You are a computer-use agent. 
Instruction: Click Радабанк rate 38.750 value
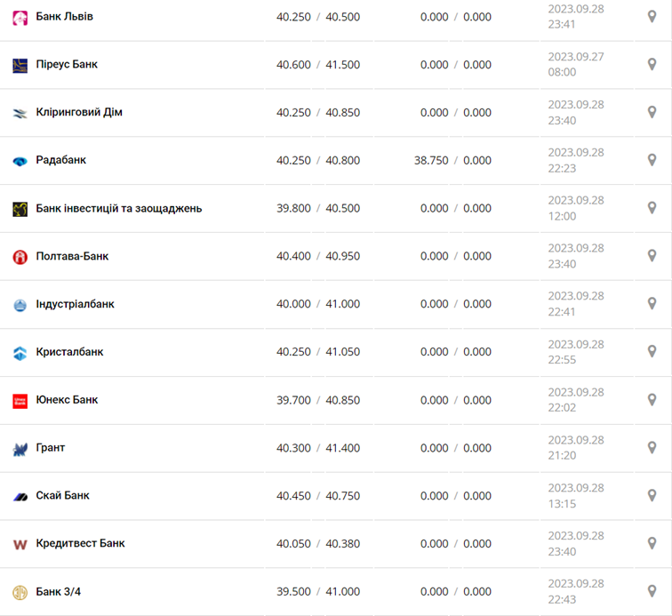point(431,161)
